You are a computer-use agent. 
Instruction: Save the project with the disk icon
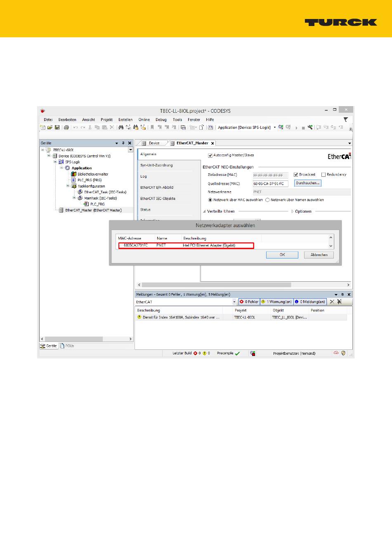[x=57, y=128]
